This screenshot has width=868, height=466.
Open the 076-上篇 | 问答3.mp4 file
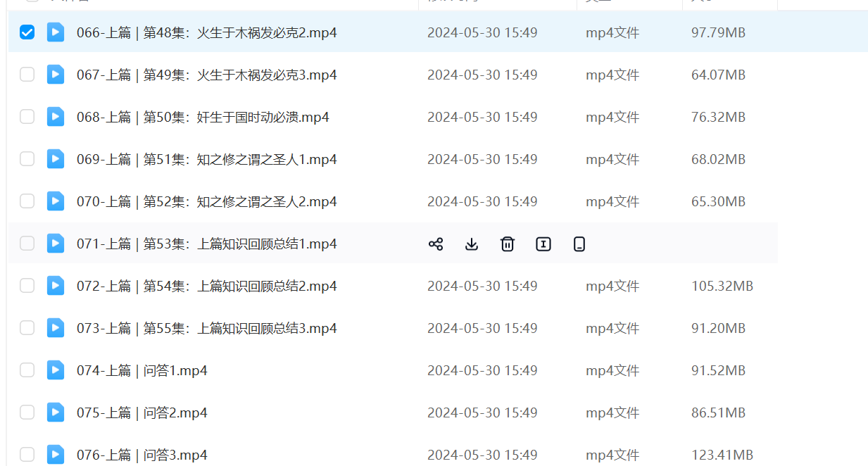click(x=141, y=455)
